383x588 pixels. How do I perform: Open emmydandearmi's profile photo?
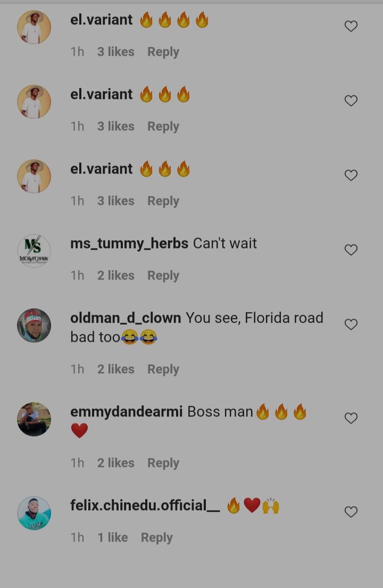click(34, 419)
